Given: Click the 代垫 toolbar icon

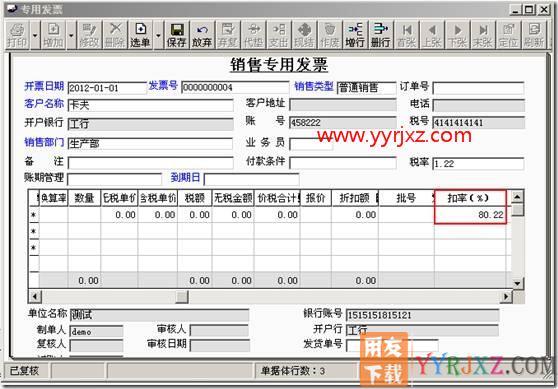Looking at the screenshot, I should point(253,35).
